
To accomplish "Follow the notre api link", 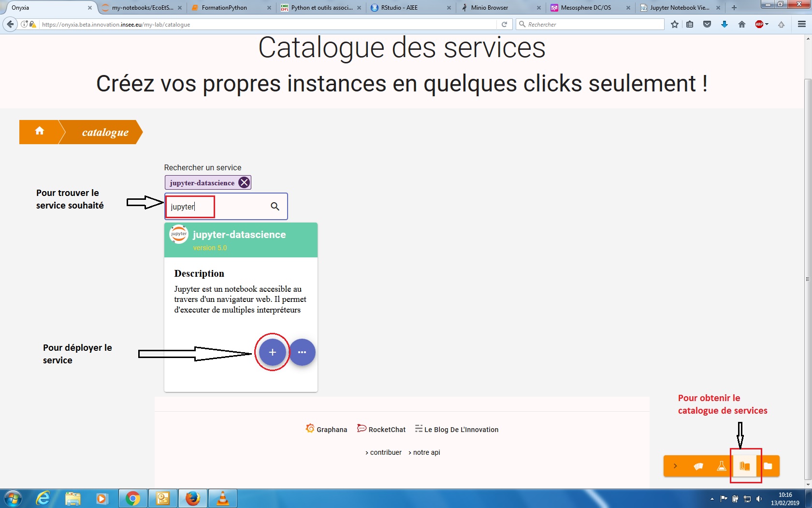I will [x=424, y=452].
